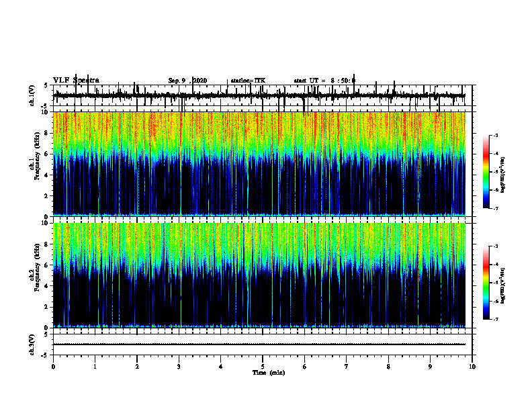
Task: Click the "-3" tick on ch.1 colorbar
Action: tap(496, 135)
